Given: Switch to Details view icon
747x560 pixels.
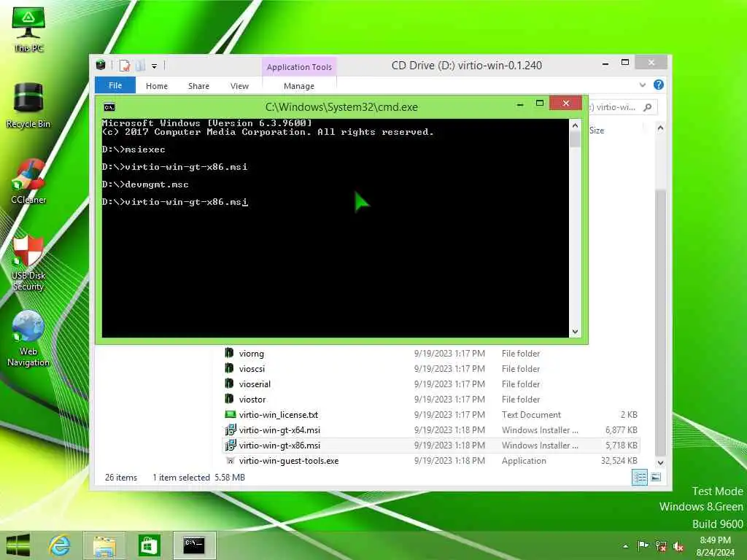Looking at the screenshot, I should (639, 477).
